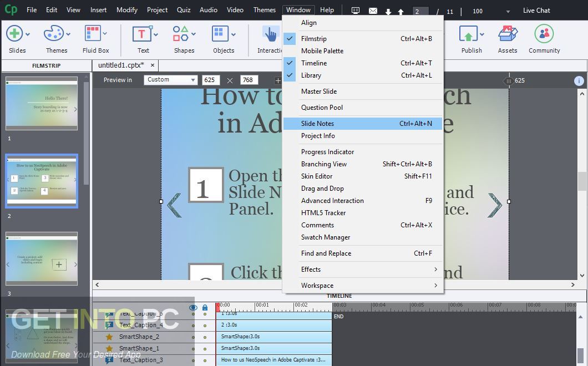Close the untitled1.cptx tab
The height and width of the screenshot is (366, 588).
152,65
